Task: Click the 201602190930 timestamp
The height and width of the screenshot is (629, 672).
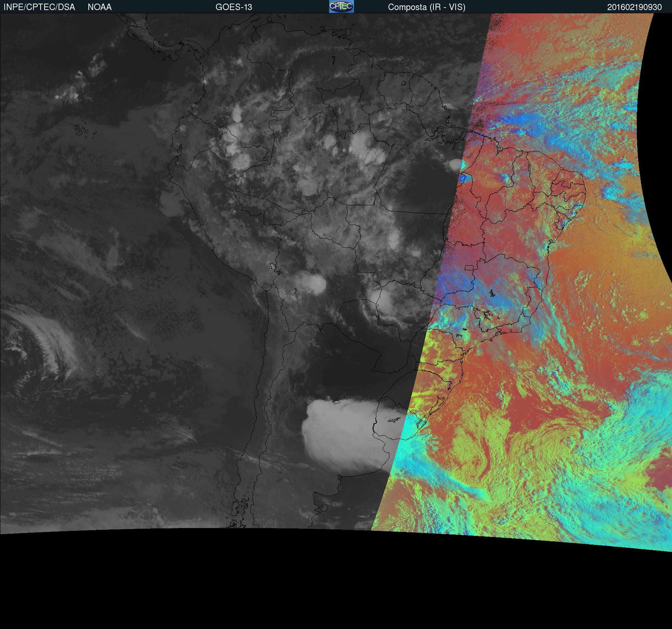Action: tap(634, 7)
